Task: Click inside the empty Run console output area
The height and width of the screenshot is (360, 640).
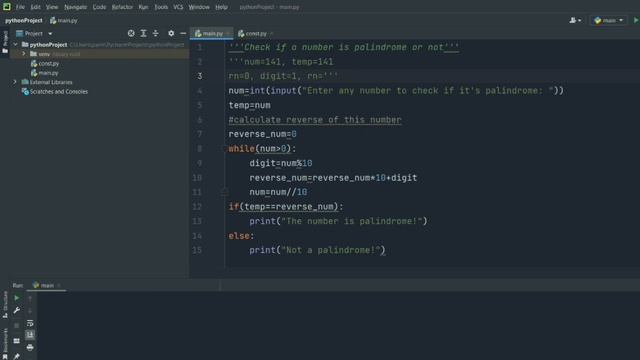Action: pyautogui.click(x=338, y=326)
